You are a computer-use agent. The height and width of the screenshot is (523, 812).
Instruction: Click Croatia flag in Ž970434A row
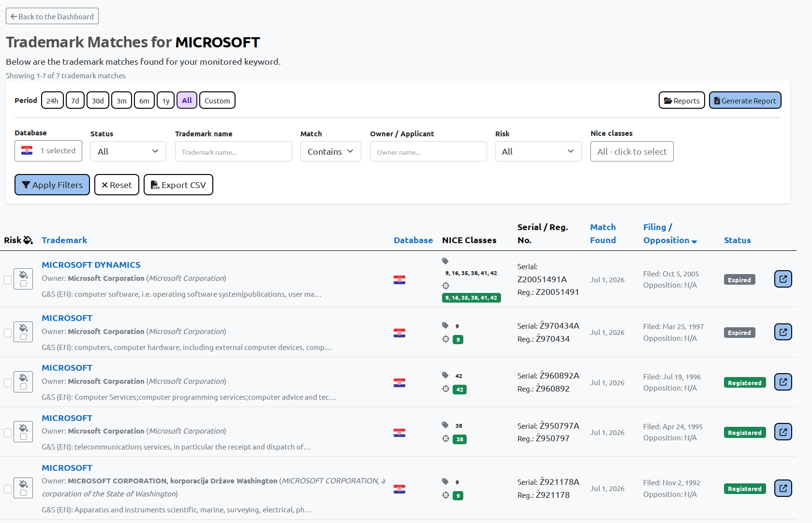click(399, 333)
